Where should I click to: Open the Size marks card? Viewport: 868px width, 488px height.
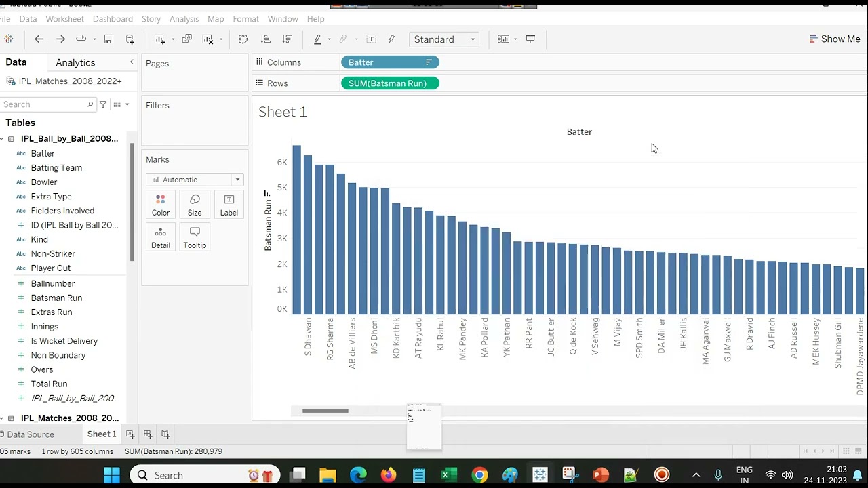point(195,205)
